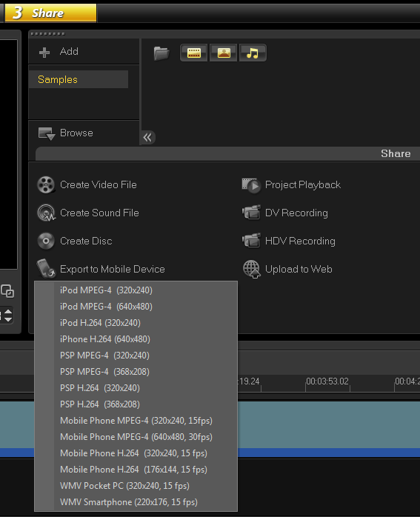Click the Project Playback icon
Viewport: 420px width, 517px height.
coord(251,185)
